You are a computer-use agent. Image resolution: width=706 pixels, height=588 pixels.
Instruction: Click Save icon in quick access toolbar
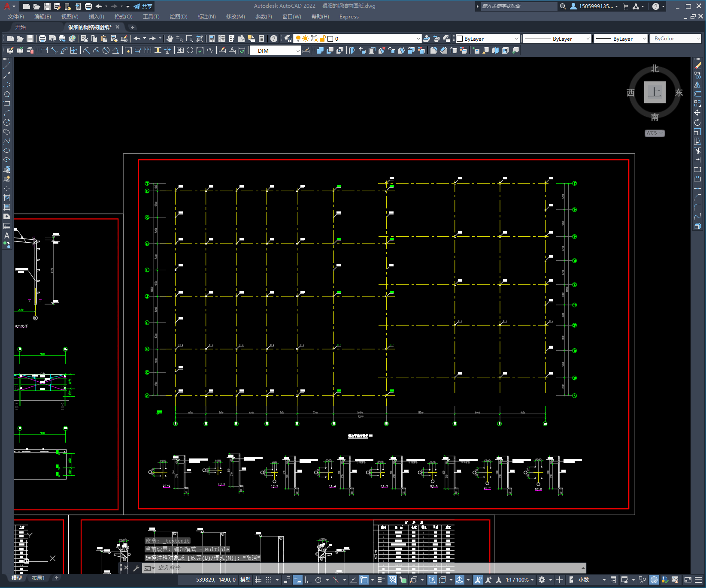(x=47, y=6)
